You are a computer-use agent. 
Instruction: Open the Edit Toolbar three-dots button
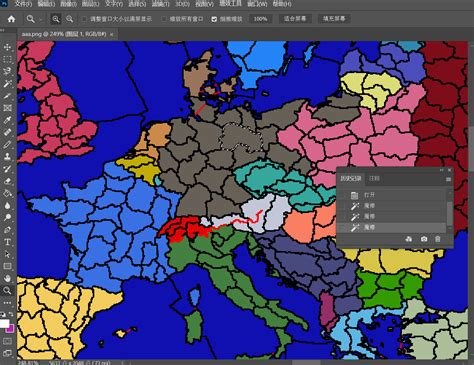tap(7, 303)
